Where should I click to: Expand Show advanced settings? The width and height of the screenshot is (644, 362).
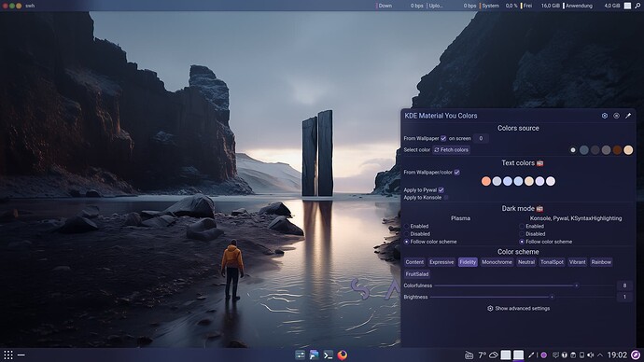518,308
